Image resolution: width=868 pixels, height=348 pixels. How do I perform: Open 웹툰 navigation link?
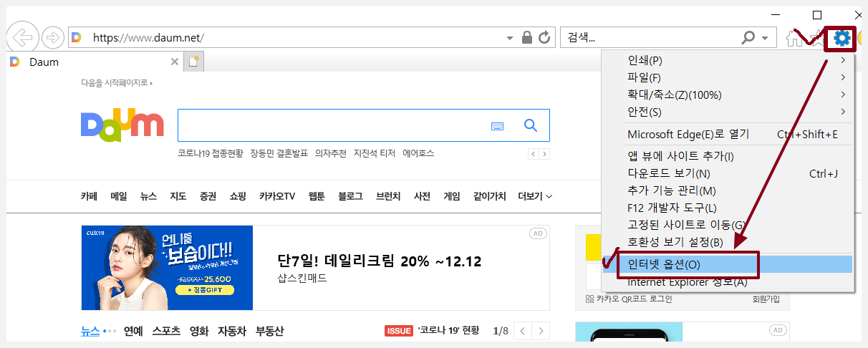tap(317, 196)
